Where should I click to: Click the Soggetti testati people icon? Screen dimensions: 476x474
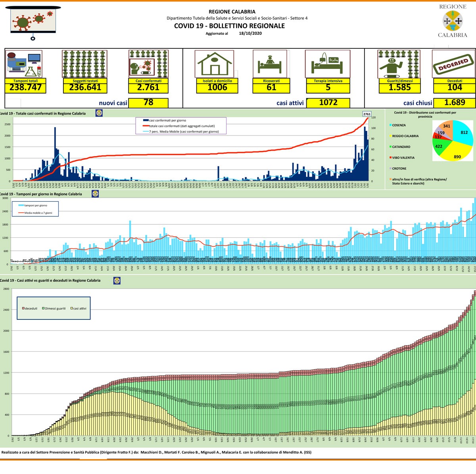tap(84, 64)
